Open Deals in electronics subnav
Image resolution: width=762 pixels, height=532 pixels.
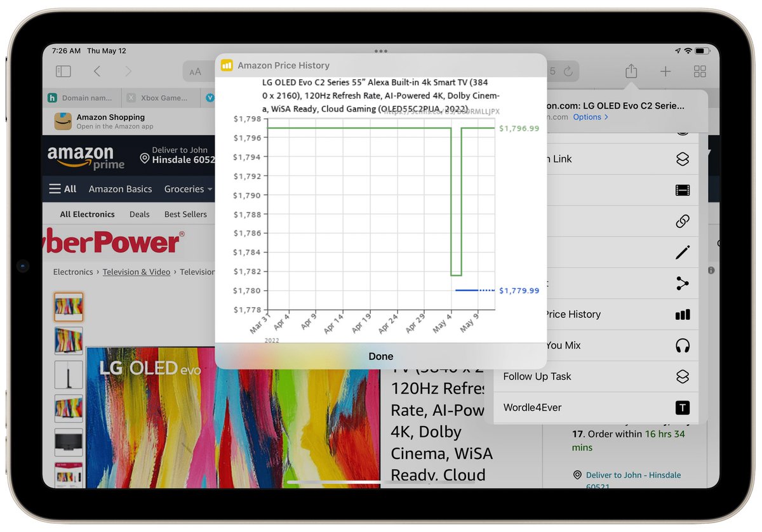pos(140,215)
